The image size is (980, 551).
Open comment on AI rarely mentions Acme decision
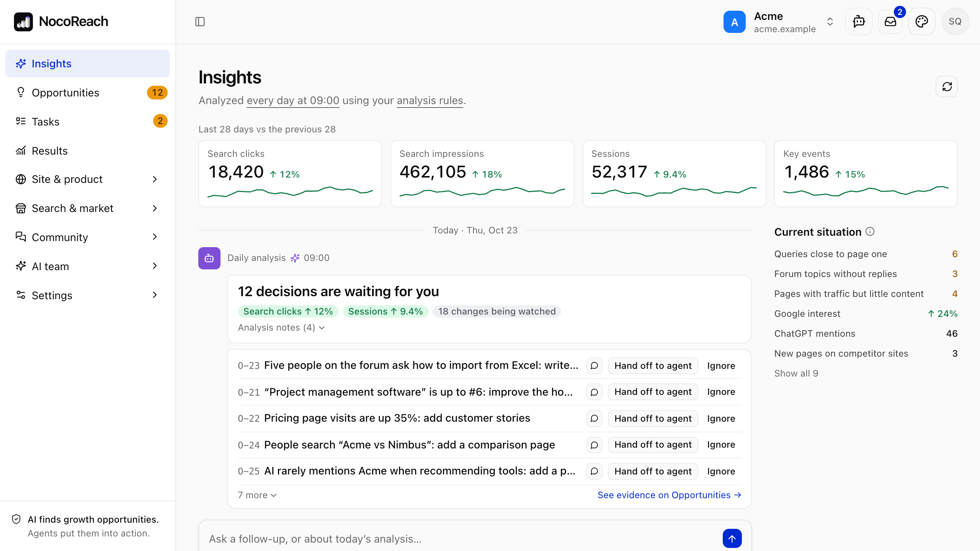click(x=594, y=471)
